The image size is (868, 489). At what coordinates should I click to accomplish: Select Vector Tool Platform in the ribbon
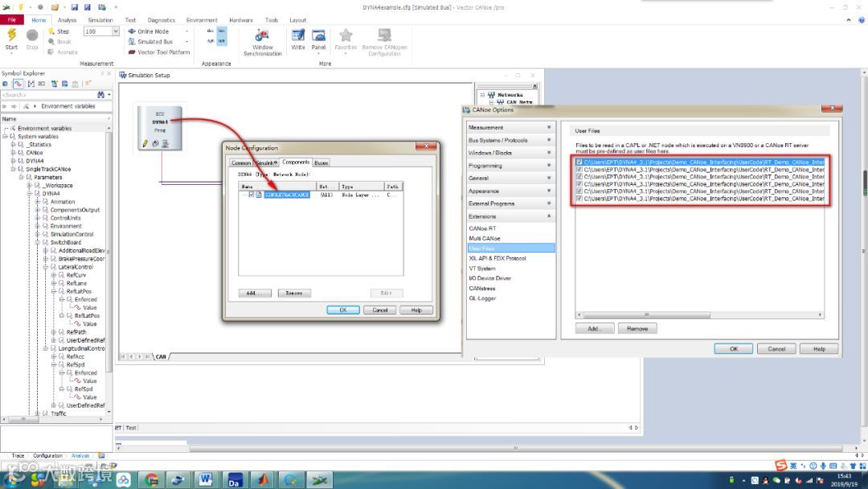159,52
